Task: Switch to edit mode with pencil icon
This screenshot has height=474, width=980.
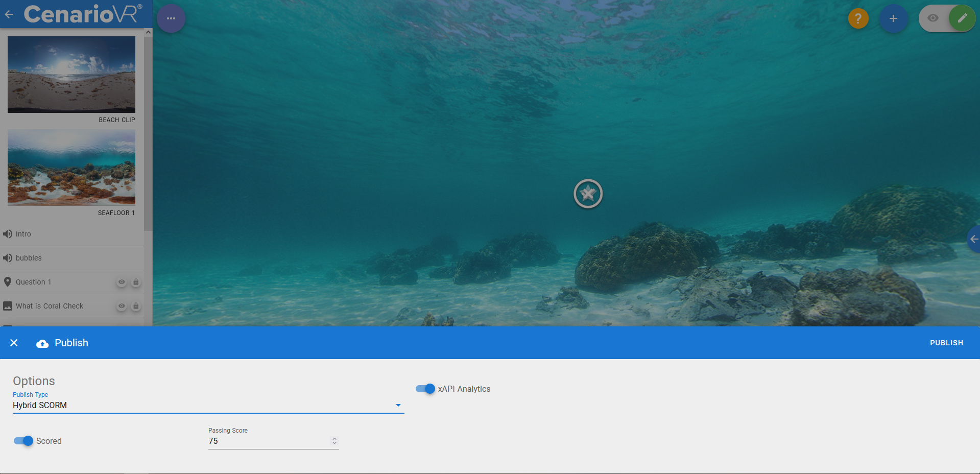Action: click(962, 18)
